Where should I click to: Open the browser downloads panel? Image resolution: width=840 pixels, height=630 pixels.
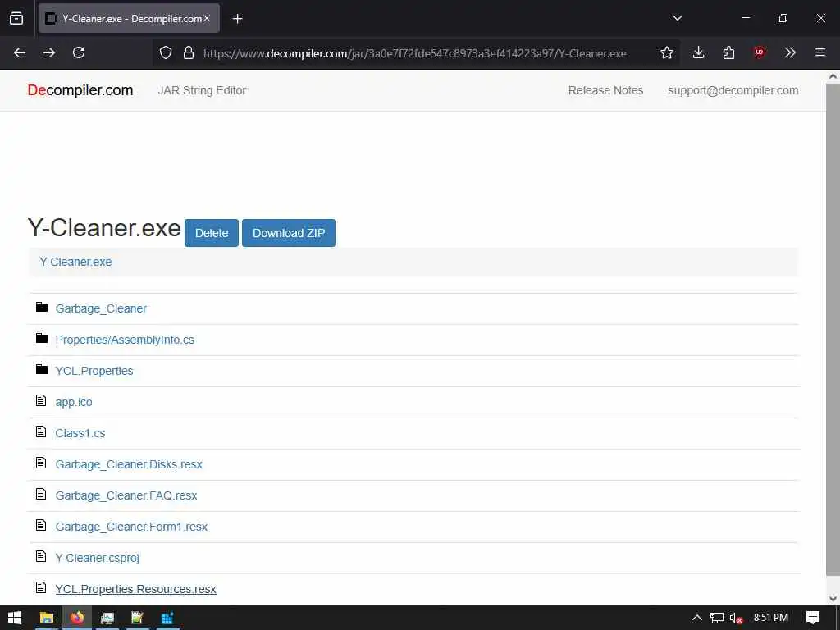pos(698,52)
